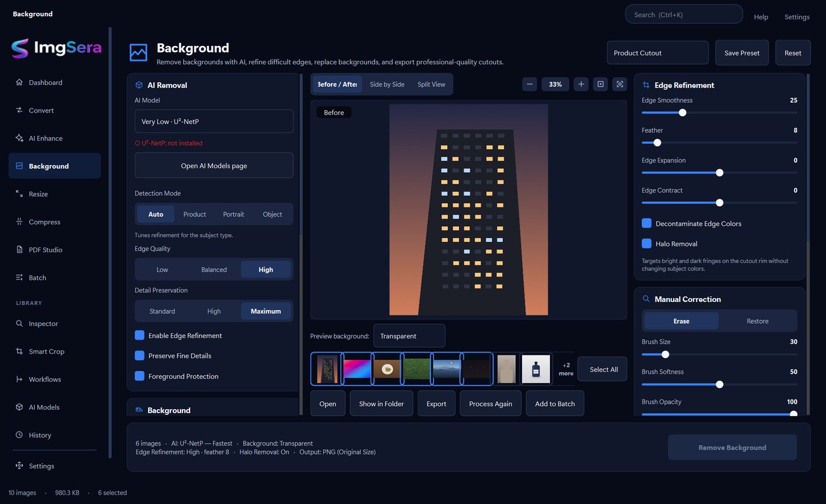Set Edge Quality to Balanced

pos(214,269)
